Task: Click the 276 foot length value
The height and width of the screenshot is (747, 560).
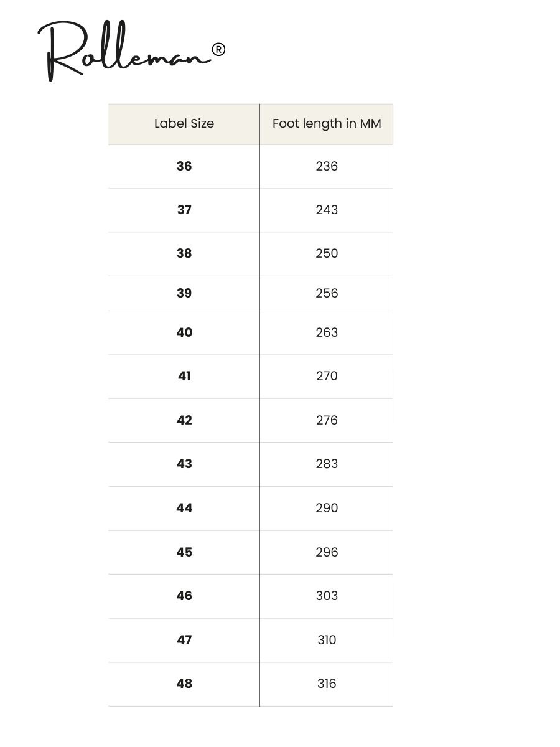Action: click(327, 420)
